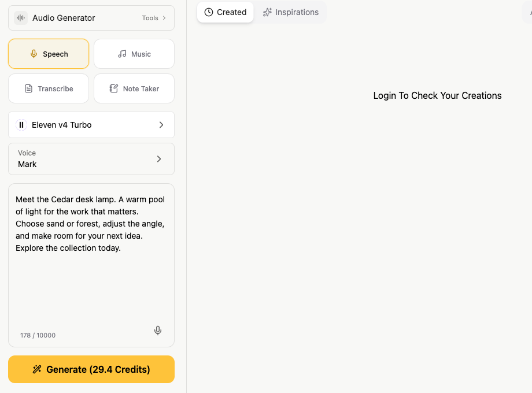Image resolution: width=532 pixels, height=393 pixels.
Task: Click the sparkle icon on Inspirations tab
Action: pyautogui.click(x=267, y=12)
